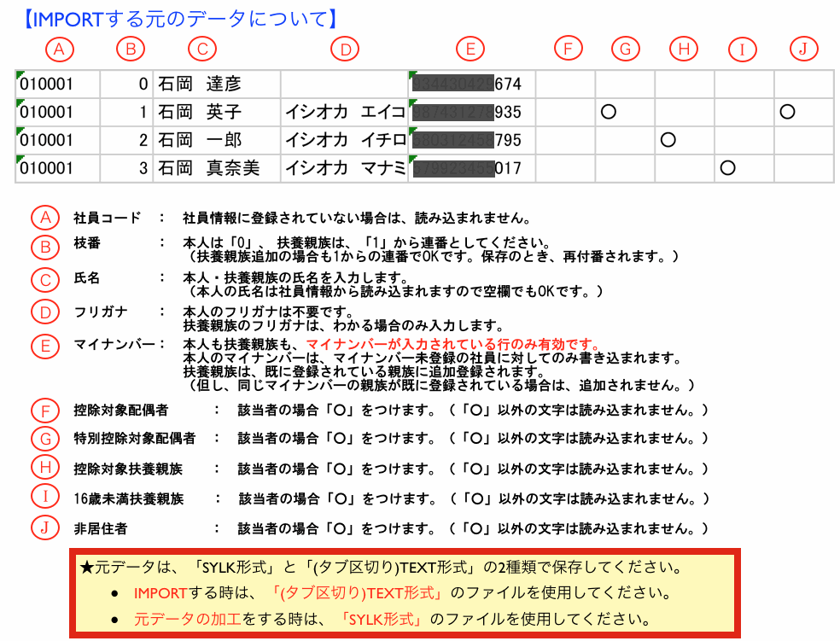Select the circled B icon beside 枝番

point(43,247)
